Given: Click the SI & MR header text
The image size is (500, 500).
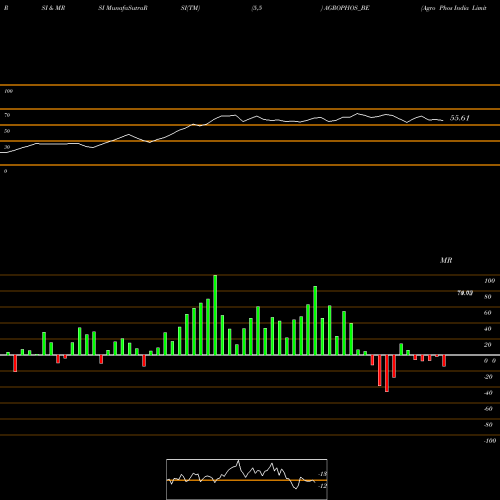Looking at the screenshot, I should click(53, 8).
